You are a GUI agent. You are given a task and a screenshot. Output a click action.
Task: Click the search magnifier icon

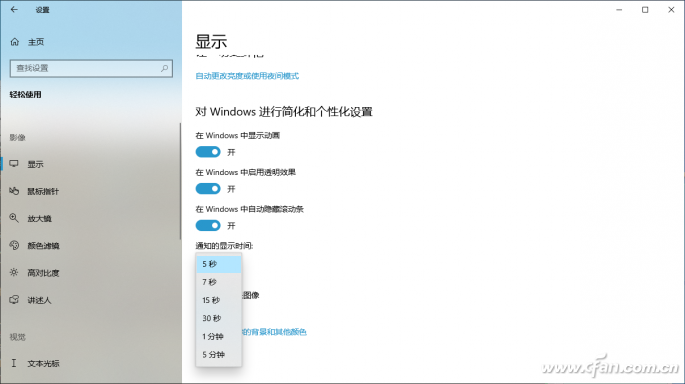[x=164, y=68]
